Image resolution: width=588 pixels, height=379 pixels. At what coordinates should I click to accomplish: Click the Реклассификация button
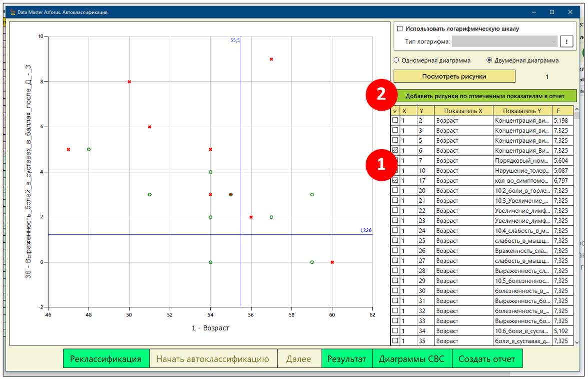106,359
